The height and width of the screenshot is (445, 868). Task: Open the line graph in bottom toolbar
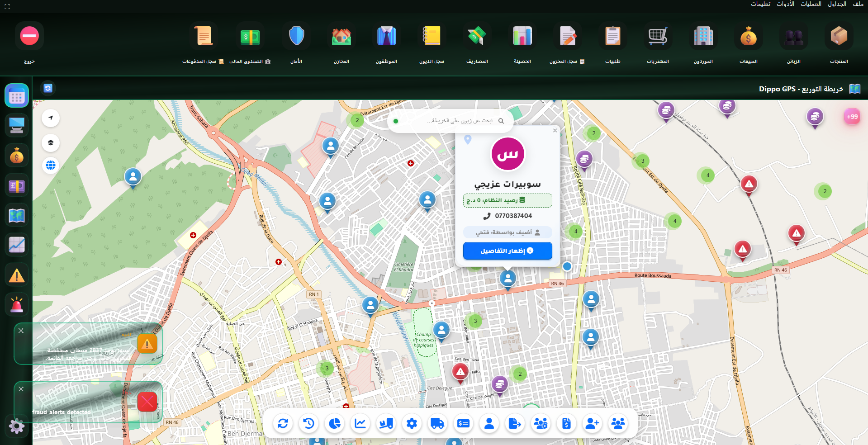coord(360,423)
